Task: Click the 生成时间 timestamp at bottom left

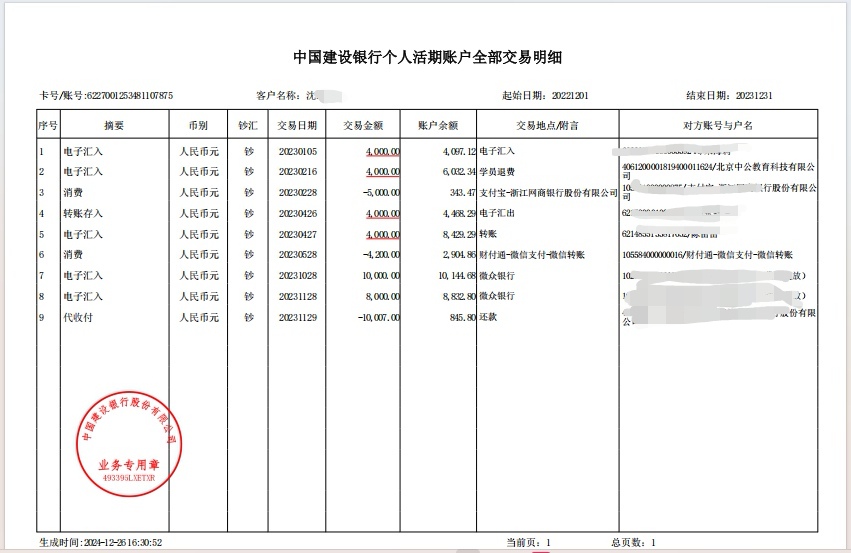Action: 100,541
